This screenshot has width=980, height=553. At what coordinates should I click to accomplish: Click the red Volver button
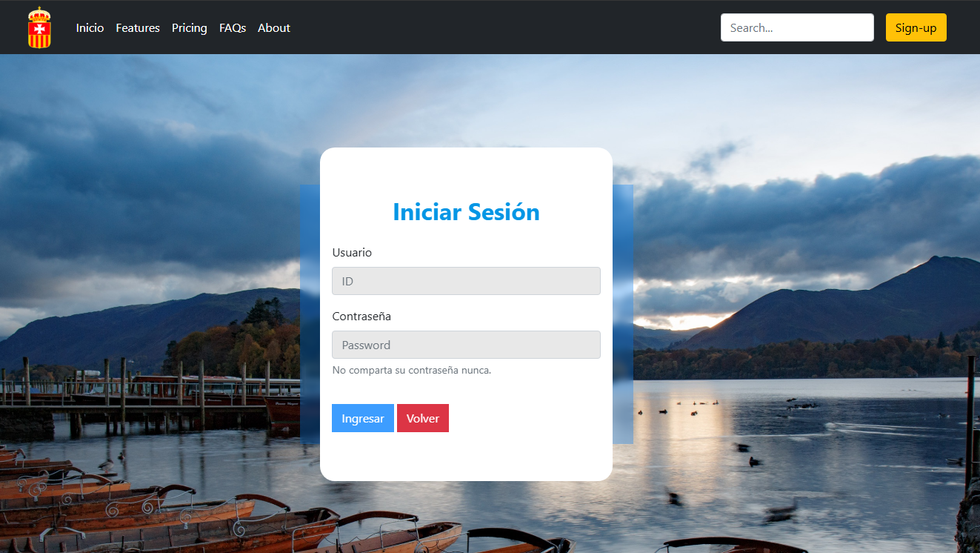tap(422, 419)
